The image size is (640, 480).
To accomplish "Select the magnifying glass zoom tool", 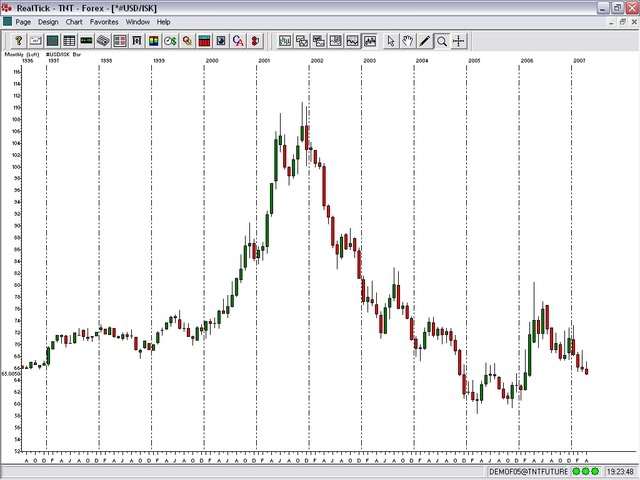I will tap(442, 41).
